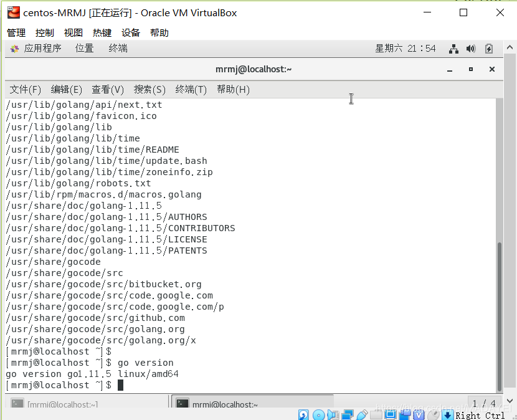Open the terminal 终端(T) menu
Screen dimensions: 517x420
click(191, 89)
